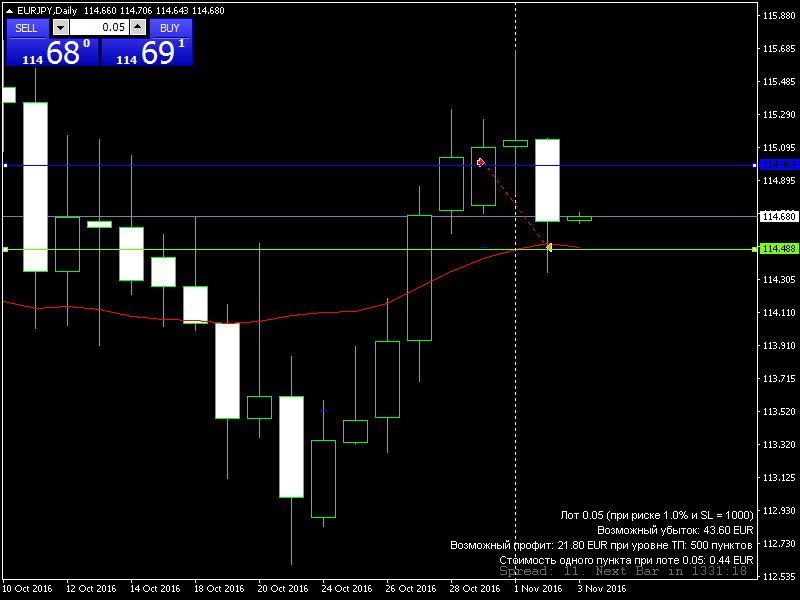
Task: Click the red trade entry arrow marker
Action: (x=481, y=162)
